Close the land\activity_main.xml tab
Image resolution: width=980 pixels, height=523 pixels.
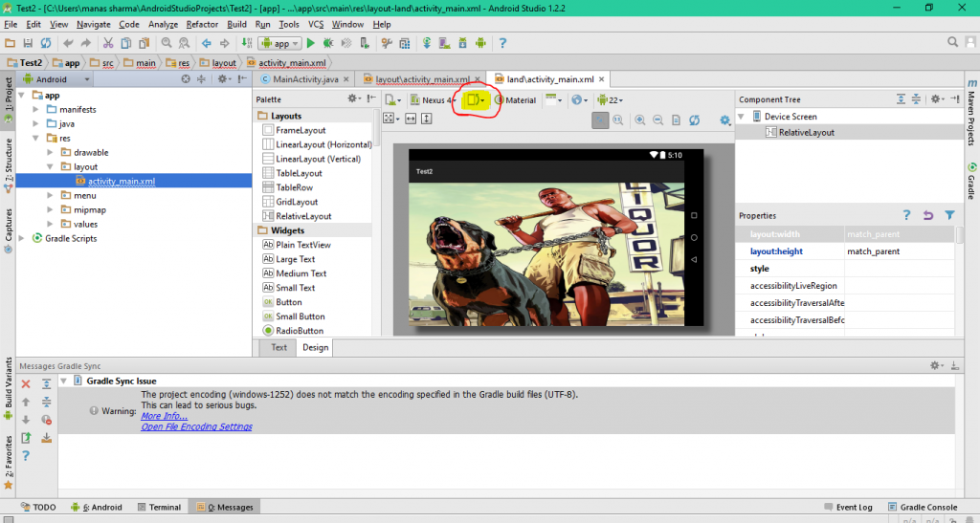point(601,79)
